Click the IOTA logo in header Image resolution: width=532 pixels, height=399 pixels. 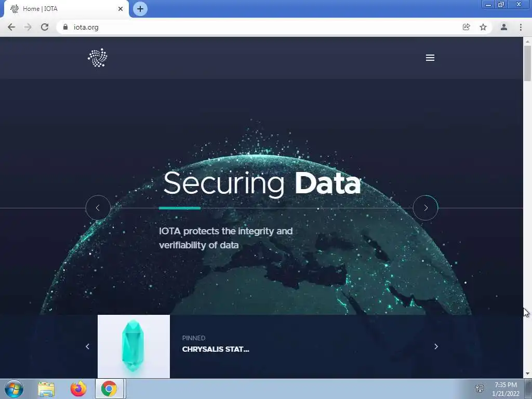click(98, 58)
